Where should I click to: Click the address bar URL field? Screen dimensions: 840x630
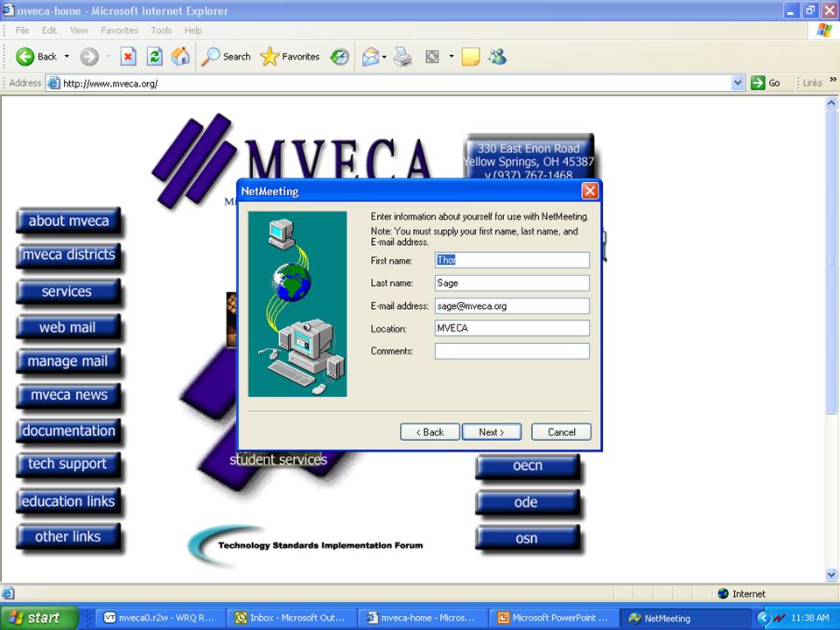click(395, 83)
